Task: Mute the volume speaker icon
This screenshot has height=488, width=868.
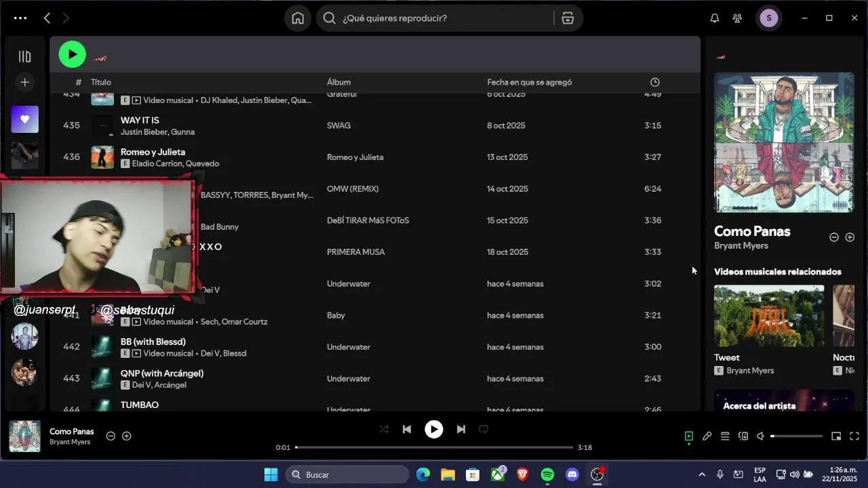Action: pyautogui.click(x=761, y=436)
